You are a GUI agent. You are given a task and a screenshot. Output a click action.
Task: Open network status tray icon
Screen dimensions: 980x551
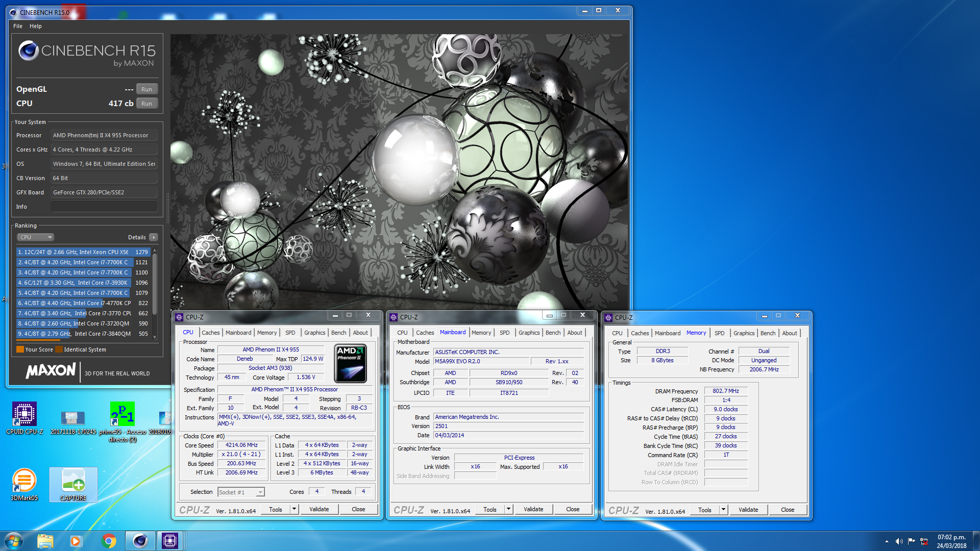click(924, 541)
